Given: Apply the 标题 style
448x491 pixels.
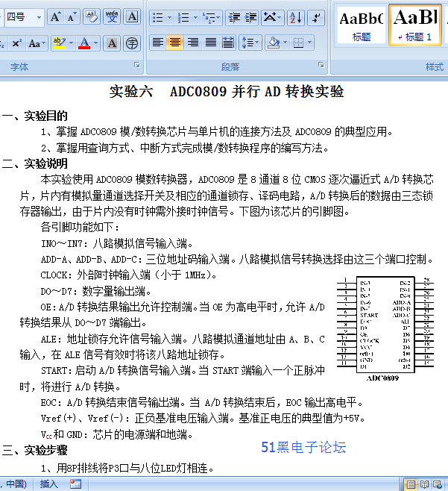Looking at the screenshot, I should pos(362,25).
